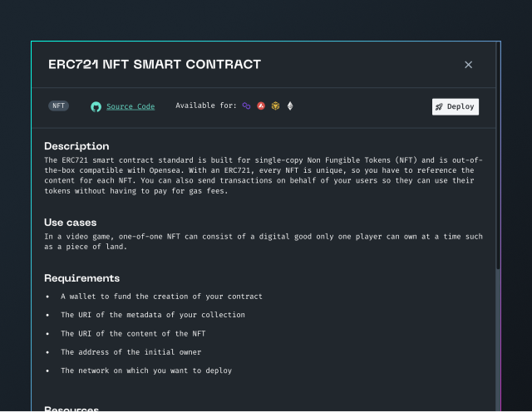The width and height of the screenshot is (532, 412).
Task: Click the metadata URI requirement item
Action: pos(153,315)
